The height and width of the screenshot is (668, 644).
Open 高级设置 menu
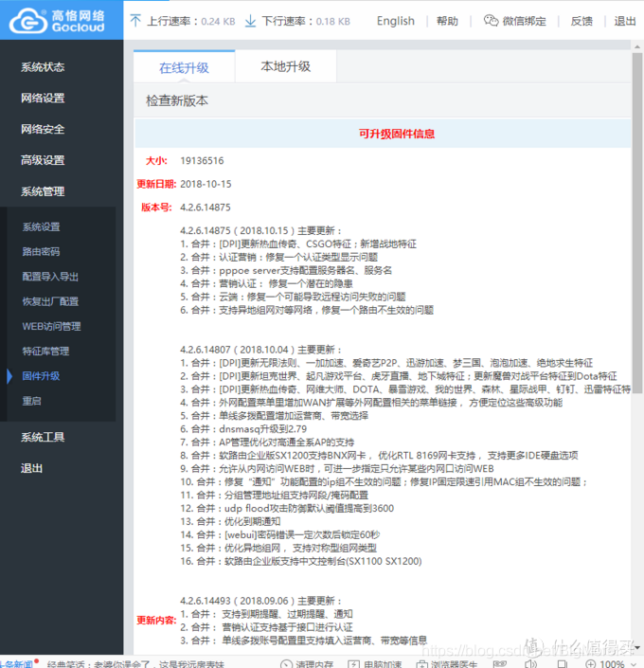point(43,160)
